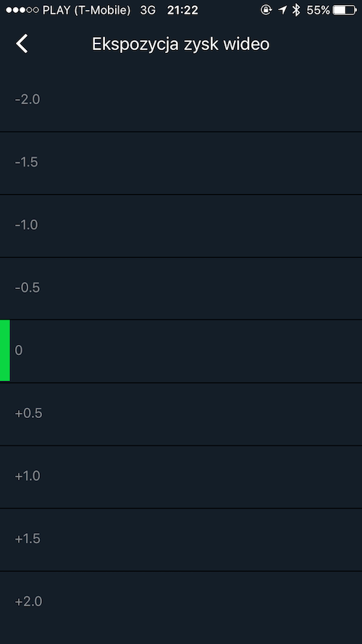
Task: Choose -1.0 exposure value
Action: pos(181,226)
